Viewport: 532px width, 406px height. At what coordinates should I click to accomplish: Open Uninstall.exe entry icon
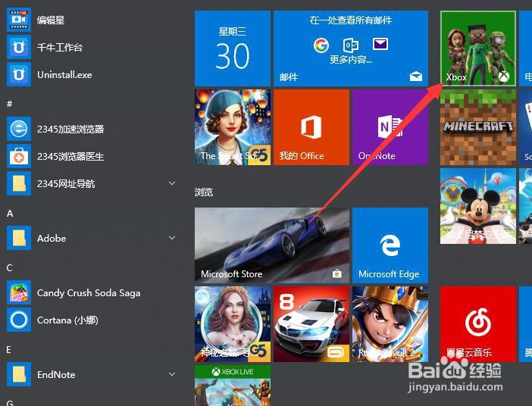(19, 74)
